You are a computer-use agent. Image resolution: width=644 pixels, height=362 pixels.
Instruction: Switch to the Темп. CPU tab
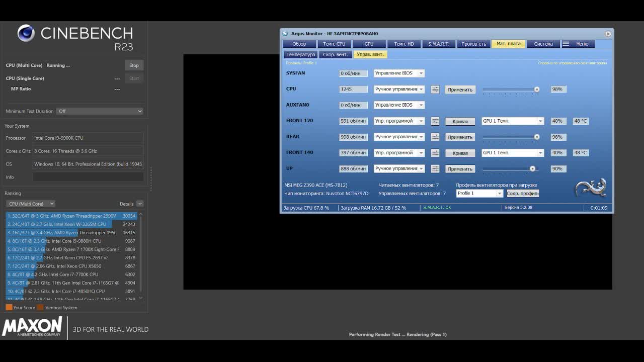pos(334,44)
